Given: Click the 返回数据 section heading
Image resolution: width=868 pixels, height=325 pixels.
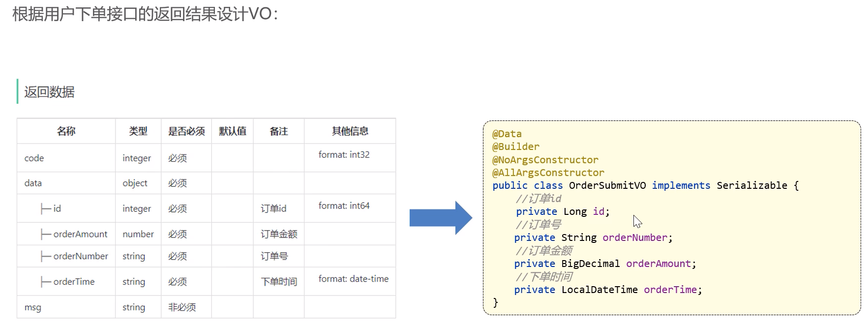Looking at the screenshot, I should (x=49, y=92).
